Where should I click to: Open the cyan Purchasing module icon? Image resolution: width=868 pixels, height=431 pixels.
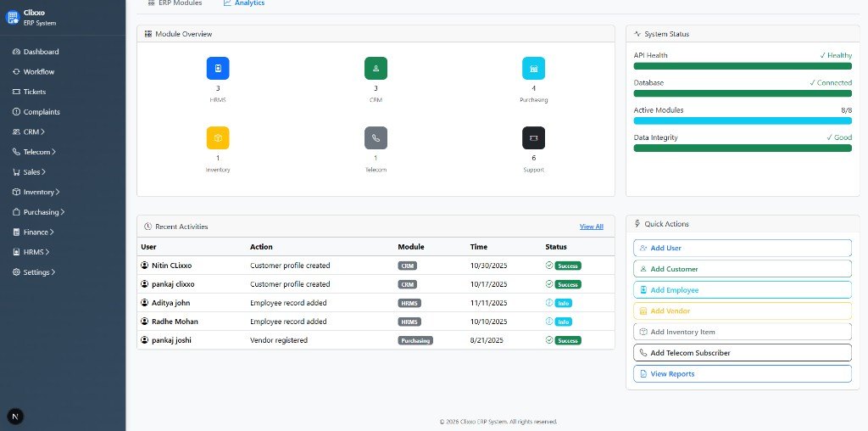[534, 69]
